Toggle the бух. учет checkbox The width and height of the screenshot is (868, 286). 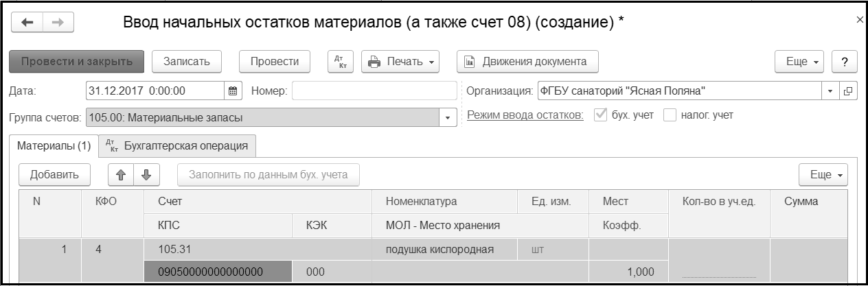click(x=602, y=116)
